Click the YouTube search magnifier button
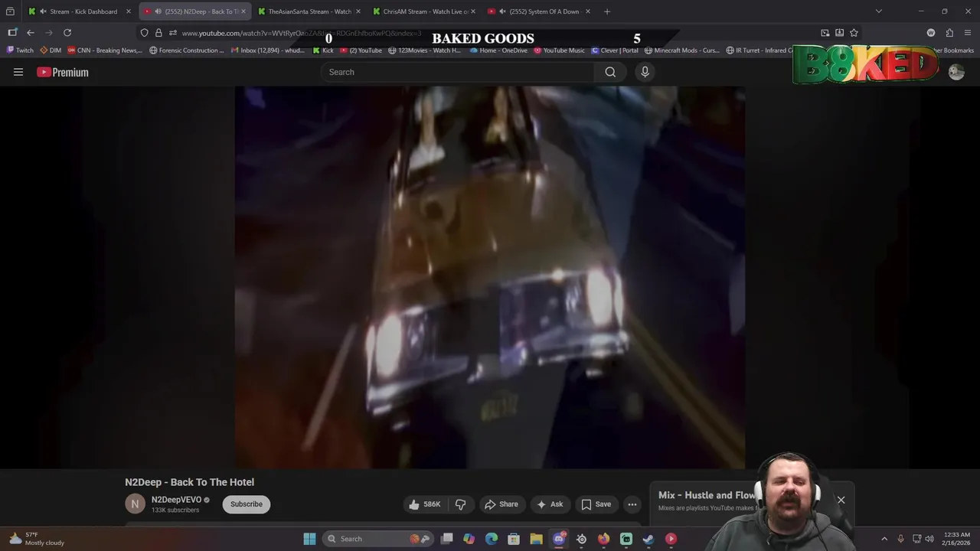The image size is (980, 551). [610, 72]
